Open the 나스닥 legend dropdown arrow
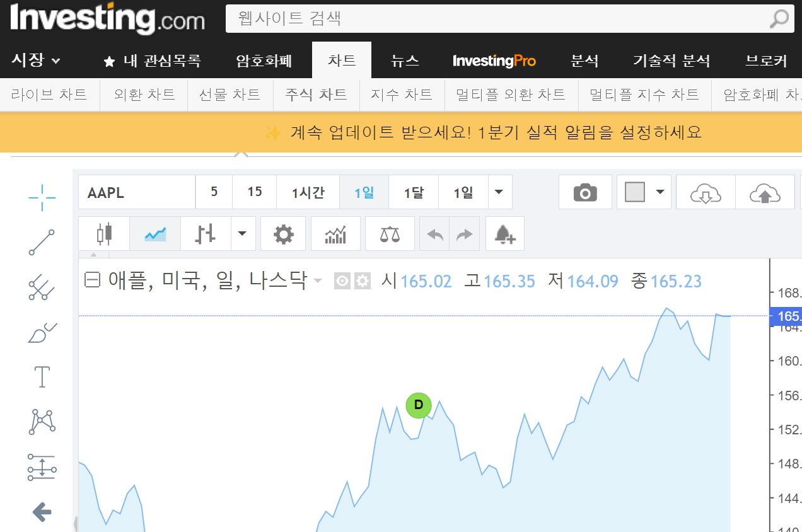The width and height of the screenshot is (802, 532). click(x=318, y=281)
